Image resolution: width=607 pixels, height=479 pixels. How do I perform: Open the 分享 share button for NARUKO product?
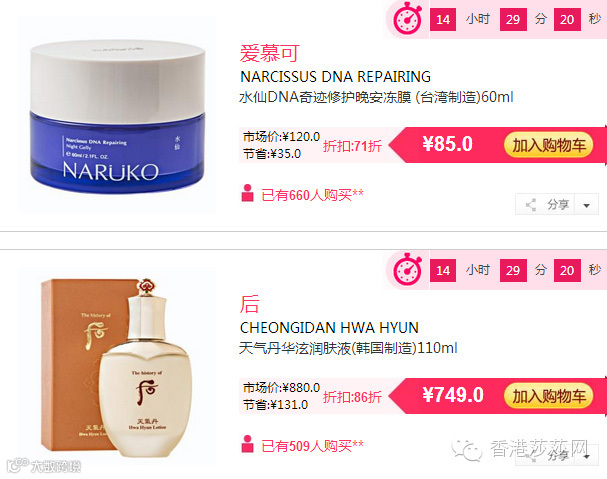point(546,204)
